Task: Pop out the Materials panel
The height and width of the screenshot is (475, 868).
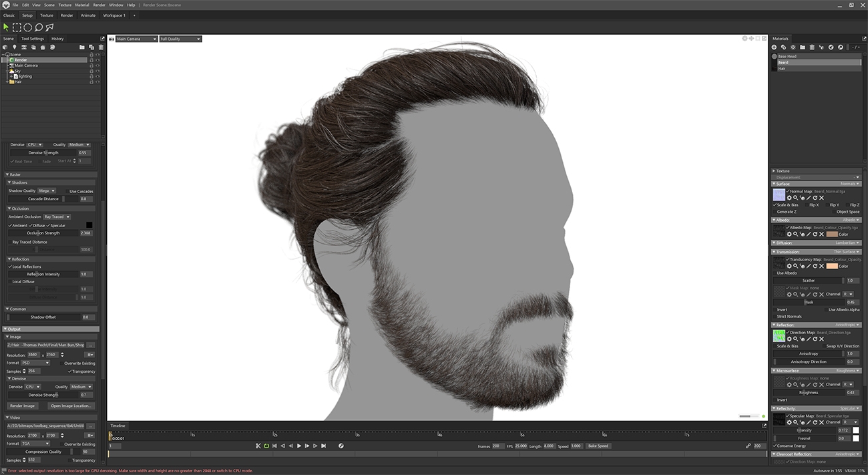Action: coord(863,39)
